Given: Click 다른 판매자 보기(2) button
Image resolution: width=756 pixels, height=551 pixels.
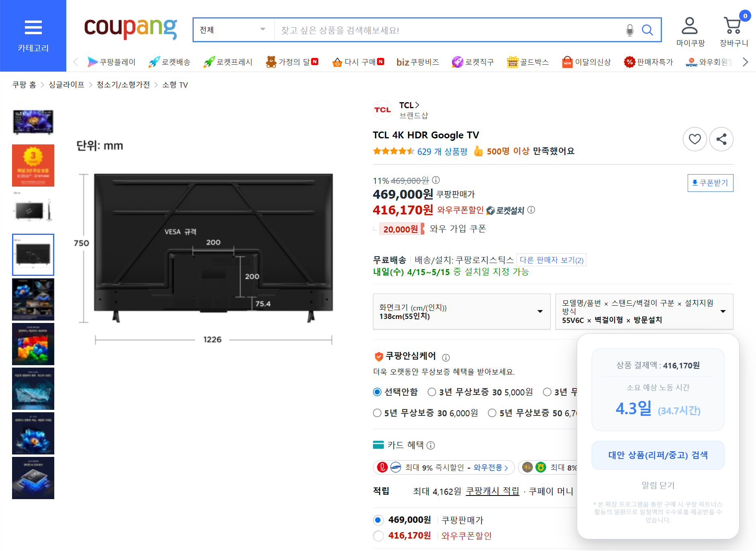Looking at the screenshot, I should pyautogui.click(x=551, y=260).
